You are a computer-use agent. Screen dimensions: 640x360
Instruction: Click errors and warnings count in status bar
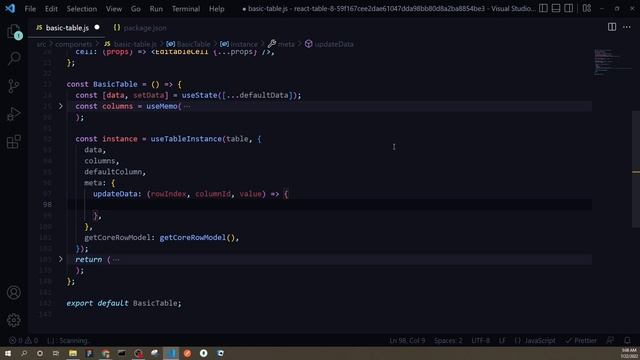24,340
